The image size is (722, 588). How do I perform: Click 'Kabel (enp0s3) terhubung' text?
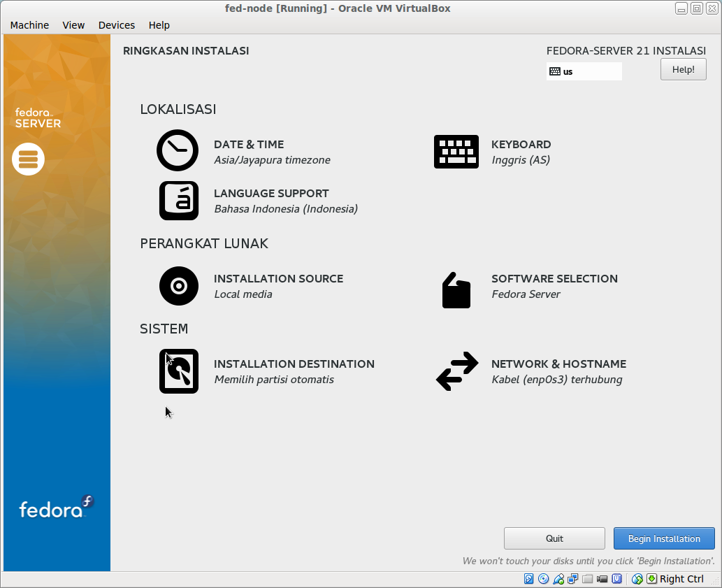point(556,380)
